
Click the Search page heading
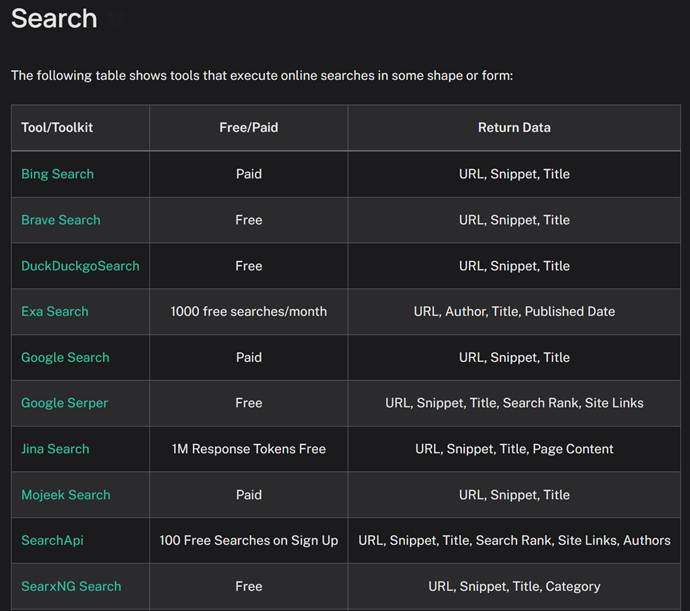pos(54,18)
